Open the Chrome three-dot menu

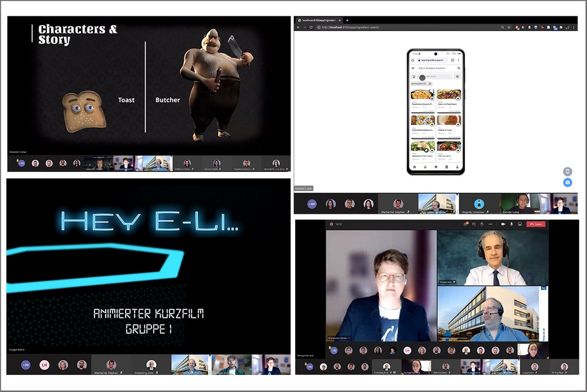tap(573, 27)
